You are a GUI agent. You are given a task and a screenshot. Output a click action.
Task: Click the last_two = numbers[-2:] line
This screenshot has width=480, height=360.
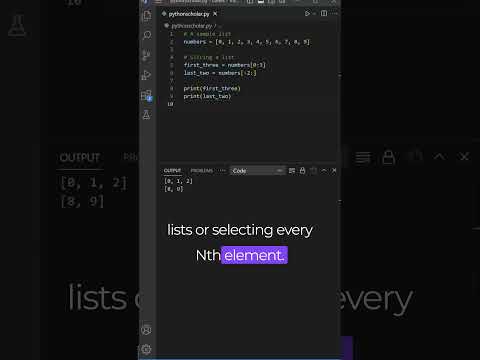tap(220, 73)
